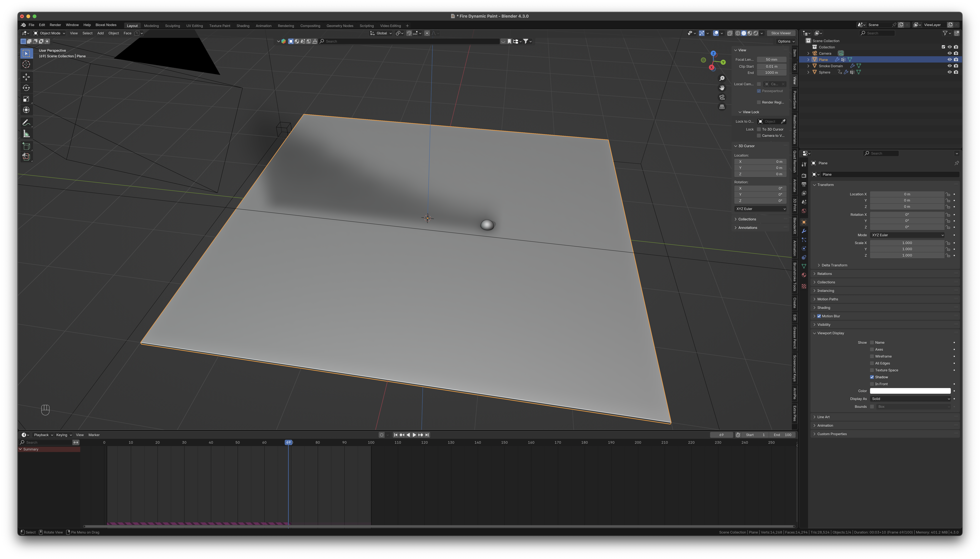Screen dimensions: 980x559
Task: Open the Object Constraints properties tab
Action: (x=804, y=257)
